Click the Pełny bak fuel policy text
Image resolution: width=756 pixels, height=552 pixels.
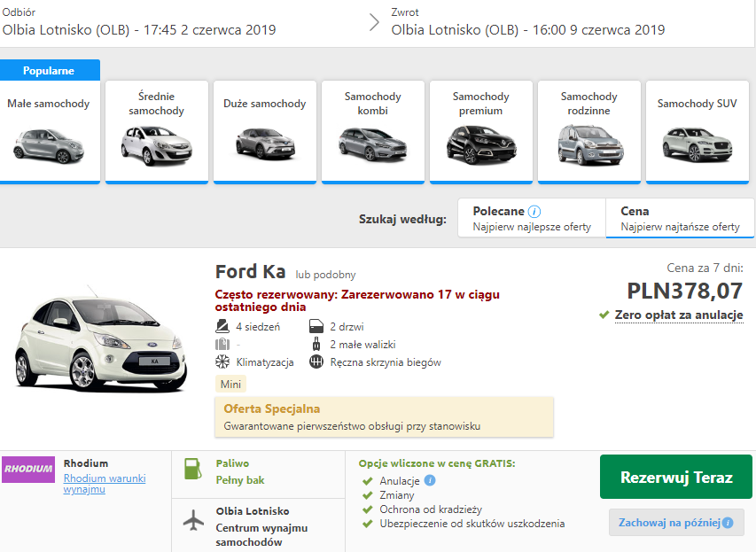pyautogui.click(x=240, y=480)
